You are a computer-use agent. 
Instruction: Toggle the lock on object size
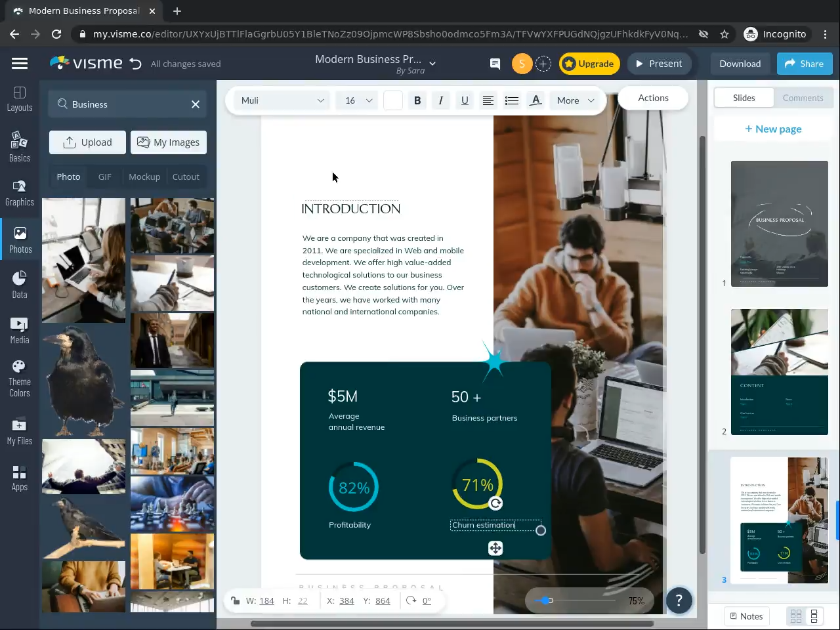pyautogui.click(x=235, y=600)
